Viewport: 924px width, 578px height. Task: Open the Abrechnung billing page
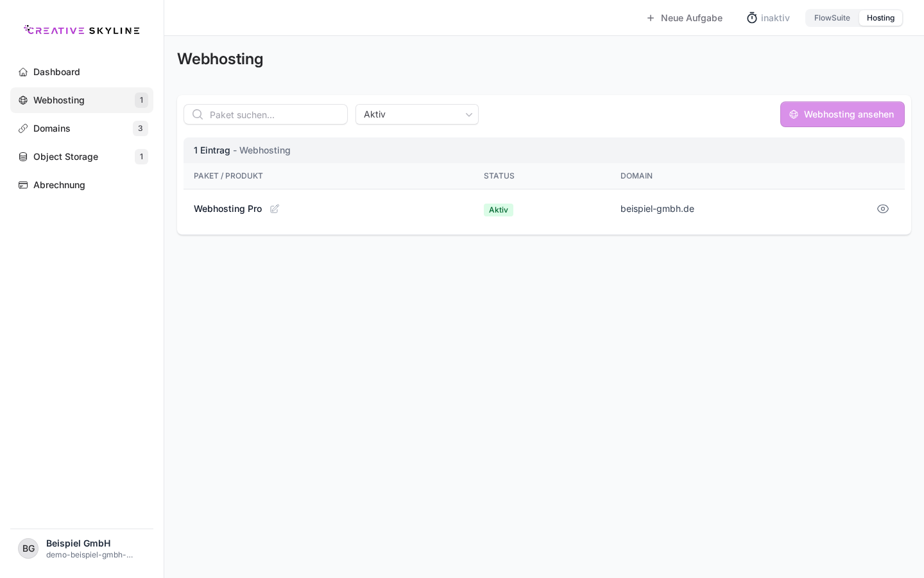(x=81, y=185)
